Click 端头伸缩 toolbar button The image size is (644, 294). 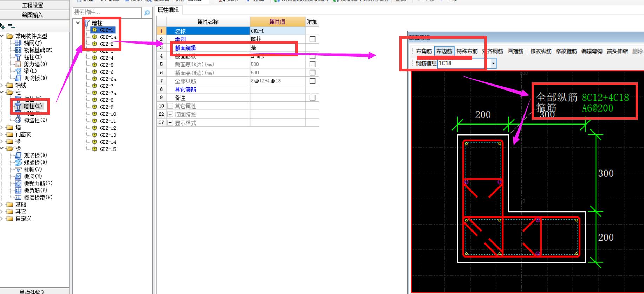pyautogui.click(x=617, y=51)
